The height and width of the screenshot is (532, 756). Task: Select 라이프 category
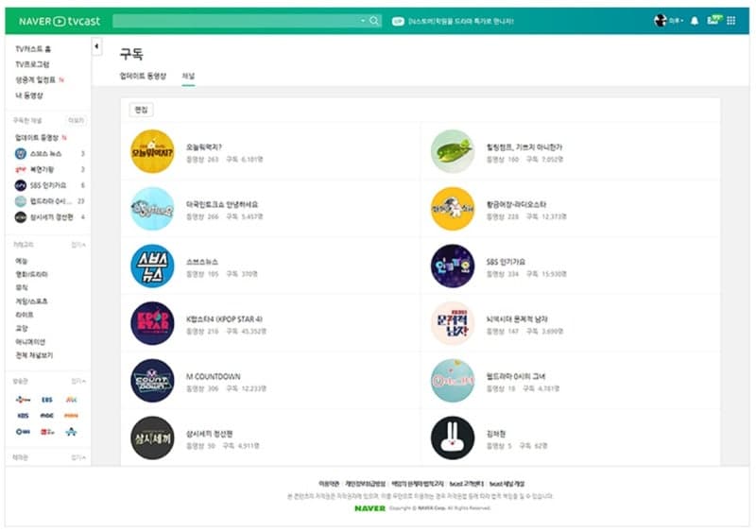point(25,315)
